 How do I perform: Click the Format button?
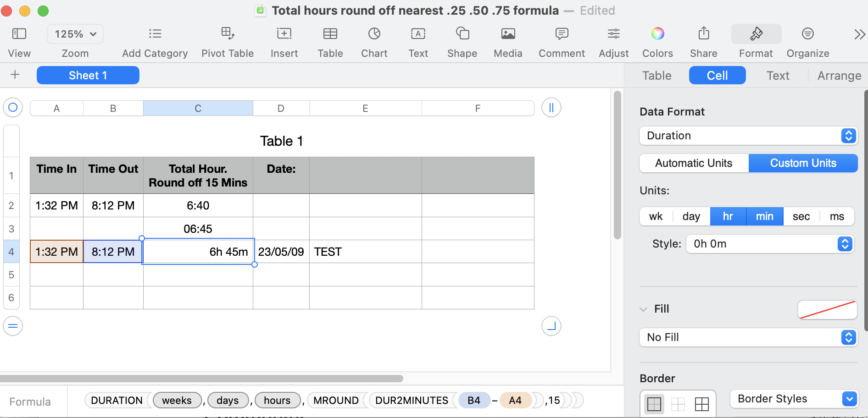(756, 41)
